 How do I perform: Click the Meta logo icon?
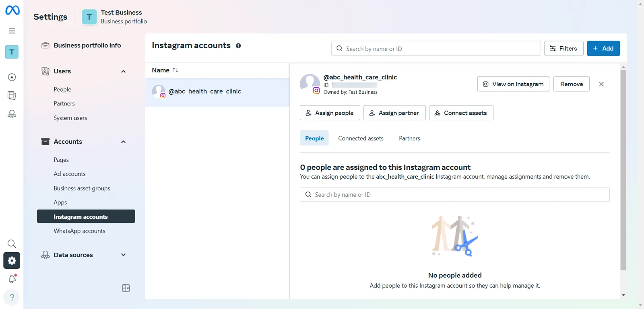(12, 10)
